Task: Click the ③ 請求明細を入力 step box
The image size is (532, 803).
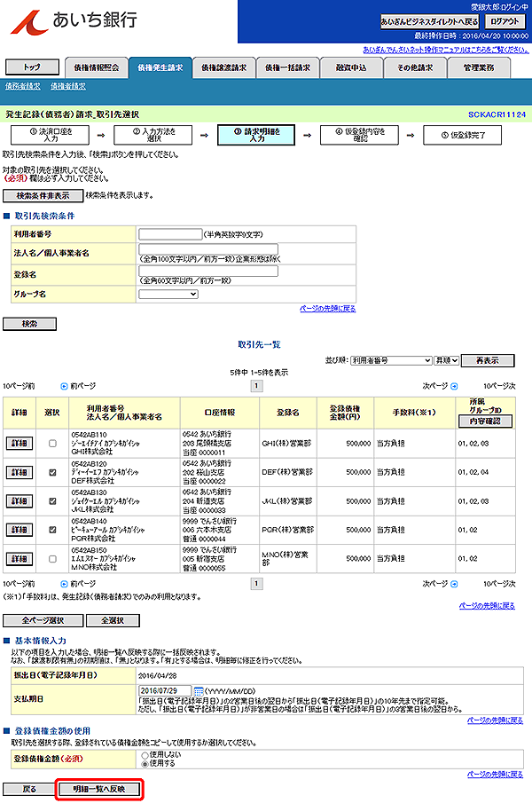Action: [256, 135]
